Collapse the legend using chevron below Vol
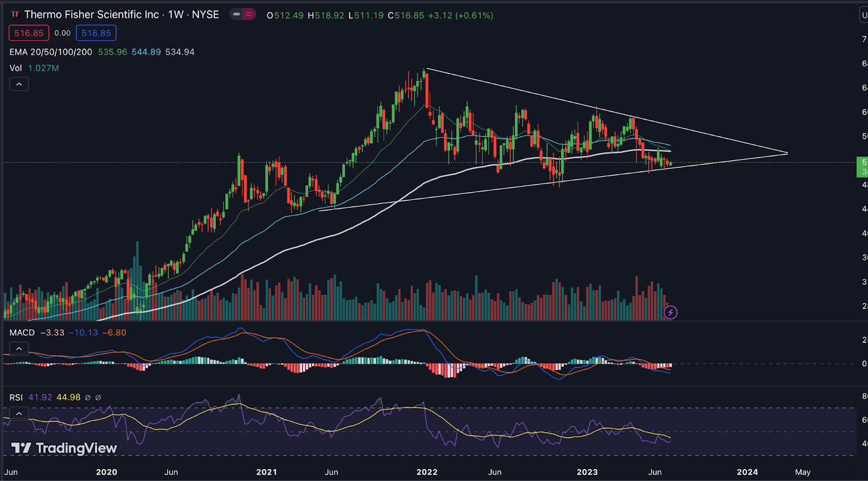868x481 pixels. pos(19,84)
